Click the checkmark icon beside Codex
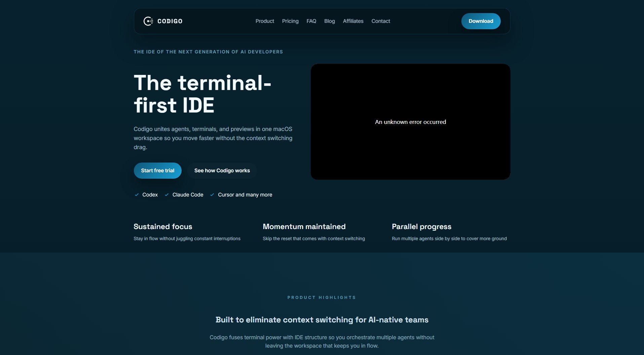Viewport: 644px width, 355px height. tap(137, 195)
